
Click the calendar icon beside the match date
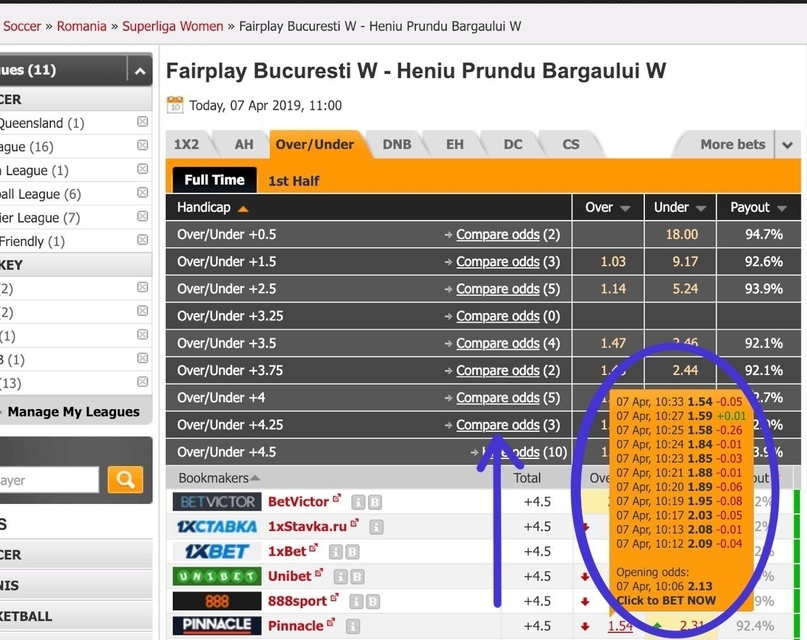175,105
